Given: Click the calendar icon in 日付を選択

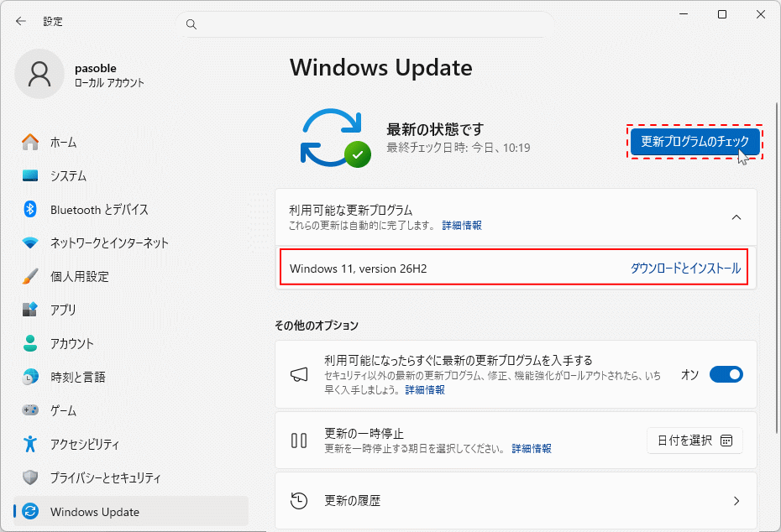Looking at the screenshot, I should point(726,441).
